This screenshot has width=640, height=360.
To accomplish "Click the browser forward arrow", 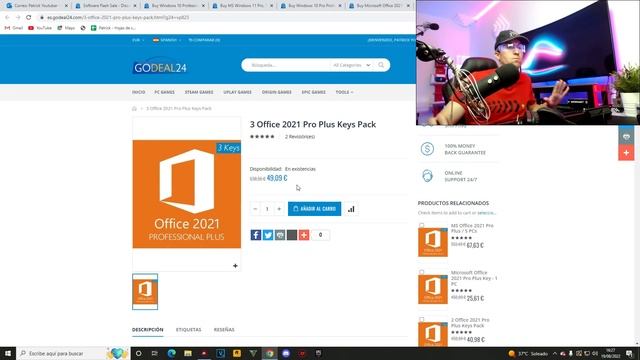I will tap(18, 18).
